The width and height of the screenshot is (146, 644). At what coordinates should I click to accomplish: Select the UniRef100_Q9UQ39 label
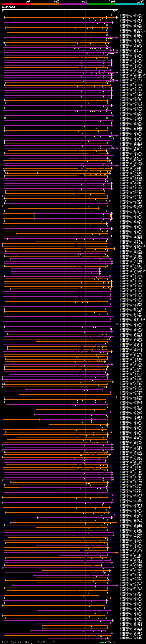(x=131, y=268)
